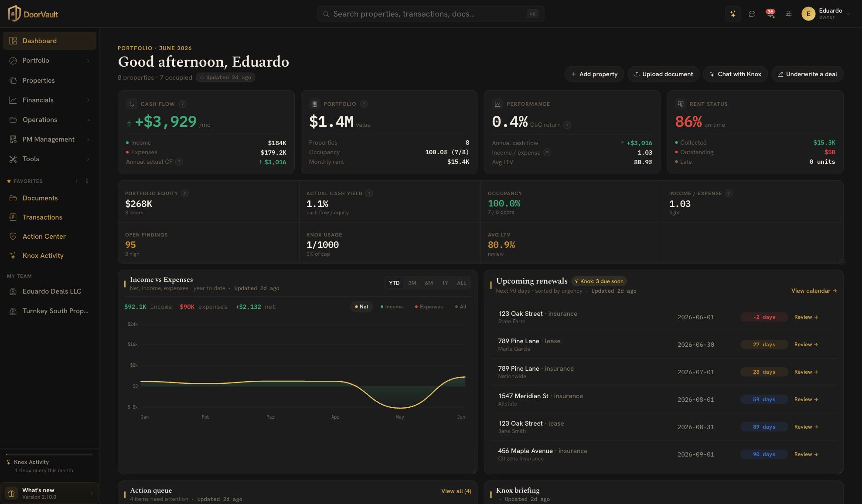Switch chart range to 6M
862x504 pixels.
[x=429, y=283]
